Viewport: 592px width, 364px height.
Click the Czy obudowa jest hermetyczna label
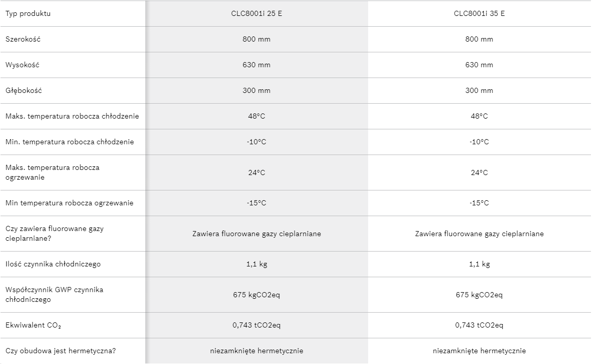61,351
